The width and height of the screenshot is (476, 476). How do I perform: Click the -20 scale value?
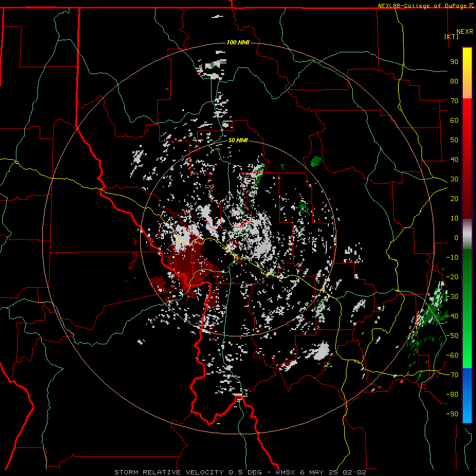(452, 277)
